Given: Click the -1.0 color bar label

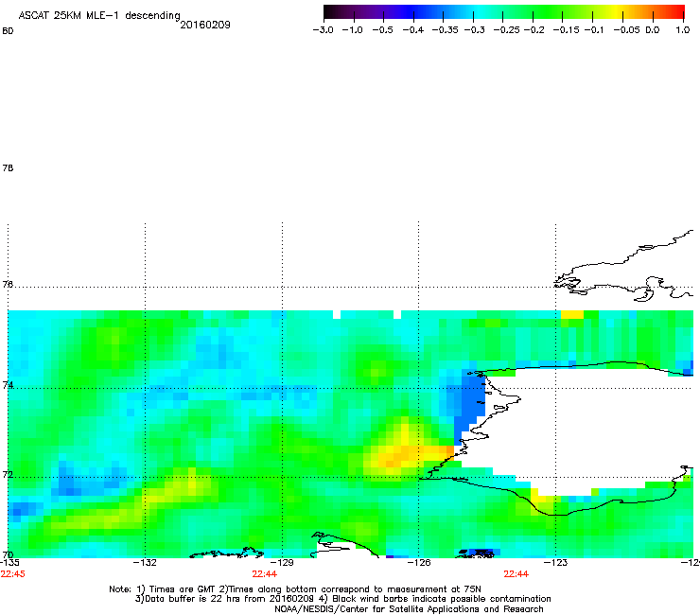Looking at the screenshot, I should coord(352,30).
